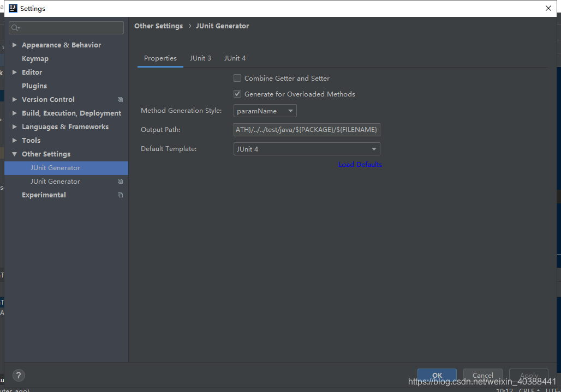
Task: Switch to the Properties tab
Action: pyautogui.click(x=160, y=58)
